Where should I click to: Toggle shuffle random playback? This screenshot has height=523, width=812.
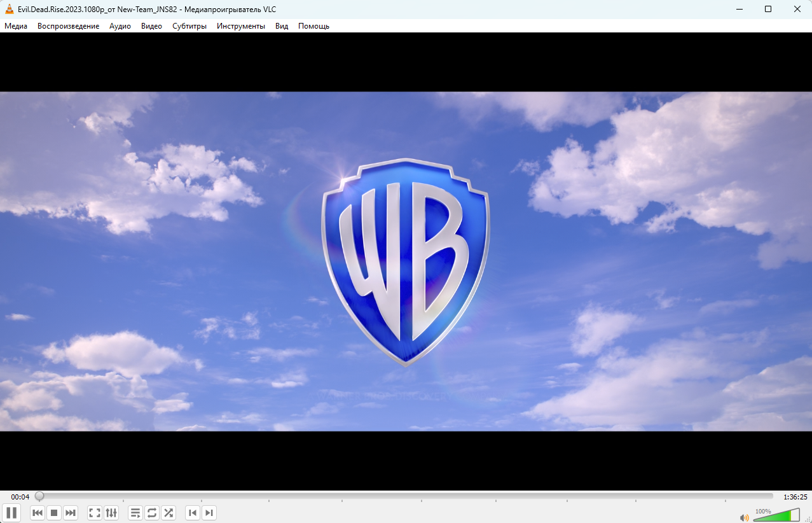169,513
